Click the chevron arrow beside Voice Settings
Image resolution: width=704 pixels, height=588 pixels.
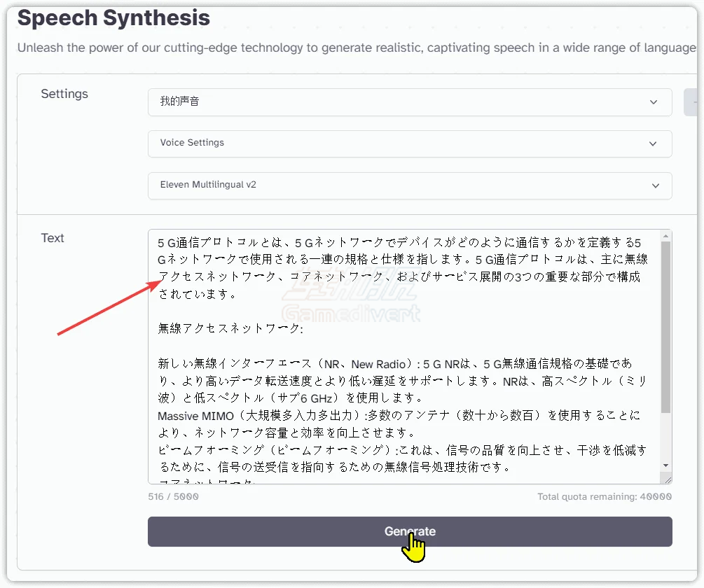(653, 144)
